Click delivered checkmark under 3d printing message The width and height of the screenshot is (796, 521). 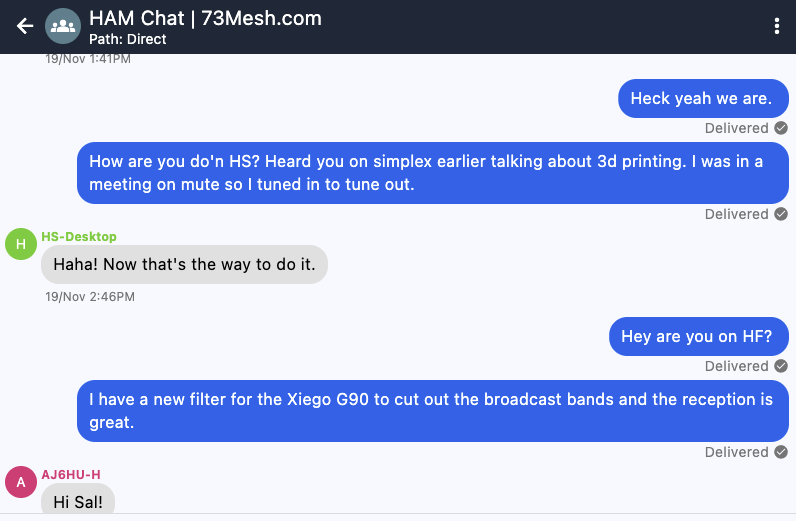pos(781,214)
